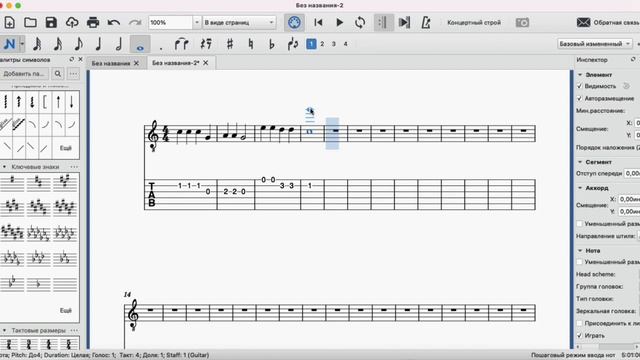Toggle pan score during playback

(404, 22)
